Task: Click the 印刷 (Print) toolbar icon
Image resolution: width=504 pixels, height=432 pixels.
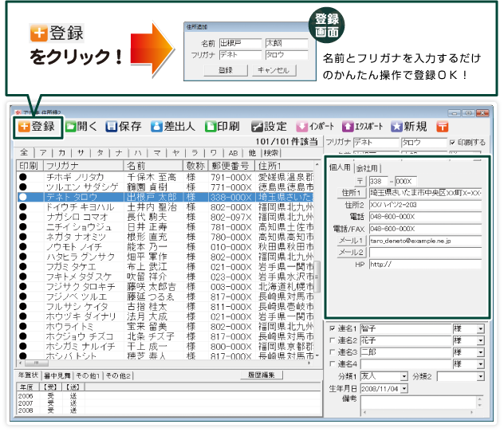Action: pos(222,127)
